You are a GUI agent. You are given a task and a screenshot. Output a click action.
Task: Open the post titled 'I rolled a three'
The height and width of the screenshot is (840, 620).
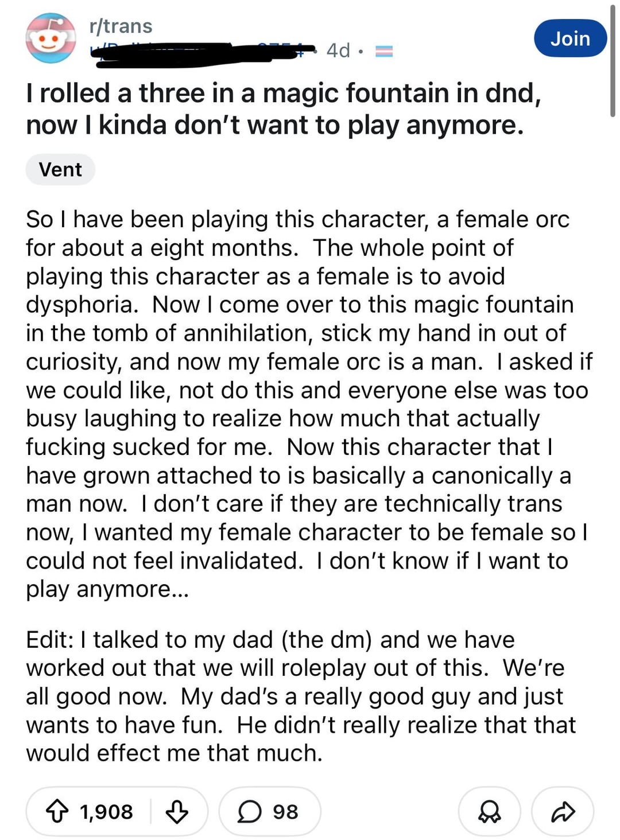tap(284, 109)
